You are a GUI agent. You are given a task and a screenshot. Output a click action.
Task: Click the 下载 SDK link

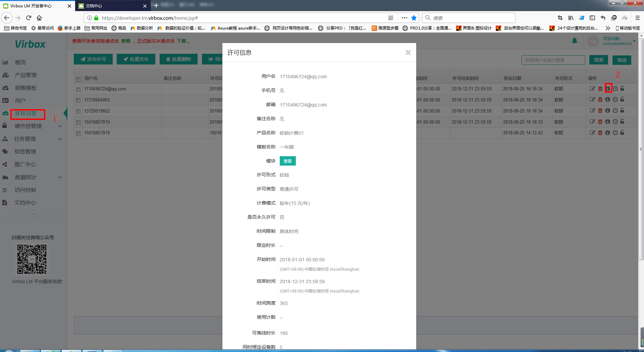181,41
